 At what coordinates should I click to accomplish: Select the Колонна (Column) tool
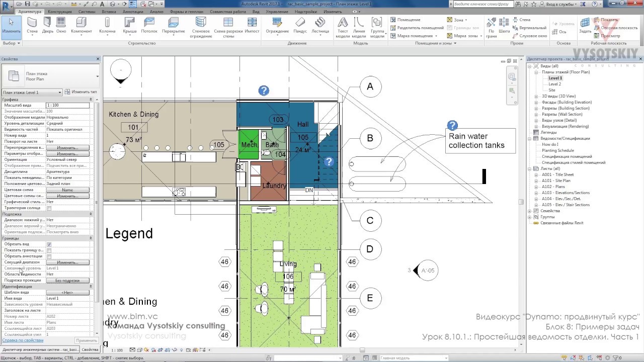(x=107, y=26)
